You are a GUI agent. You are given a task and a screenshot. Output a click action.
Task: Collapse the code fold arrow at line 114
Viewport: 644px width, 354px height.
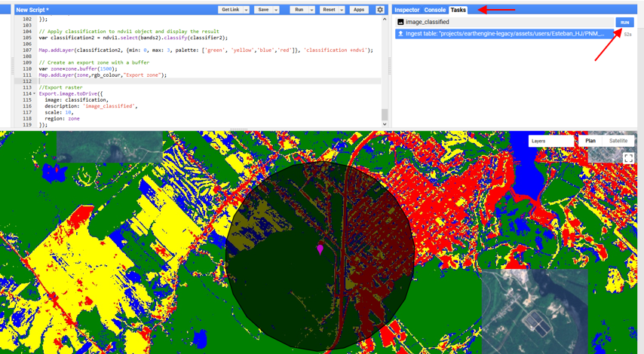(x=35, y=93)
